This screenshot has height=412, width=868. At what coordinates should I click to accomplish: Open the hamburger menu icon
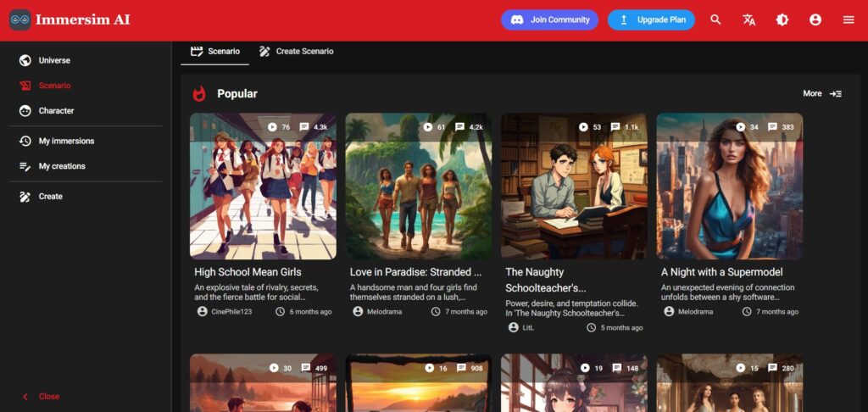coord(849,19)
